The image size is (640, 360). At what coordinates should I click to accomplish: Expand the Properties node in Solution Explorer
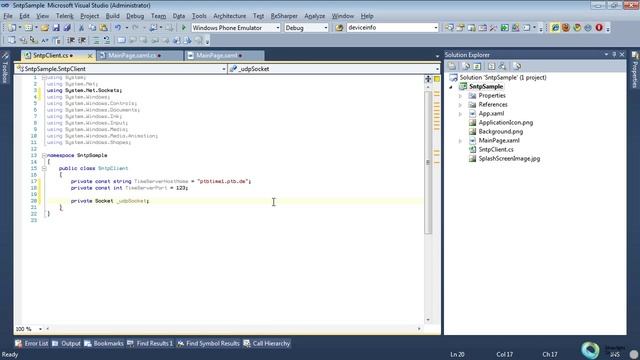(x=460, y=96)
